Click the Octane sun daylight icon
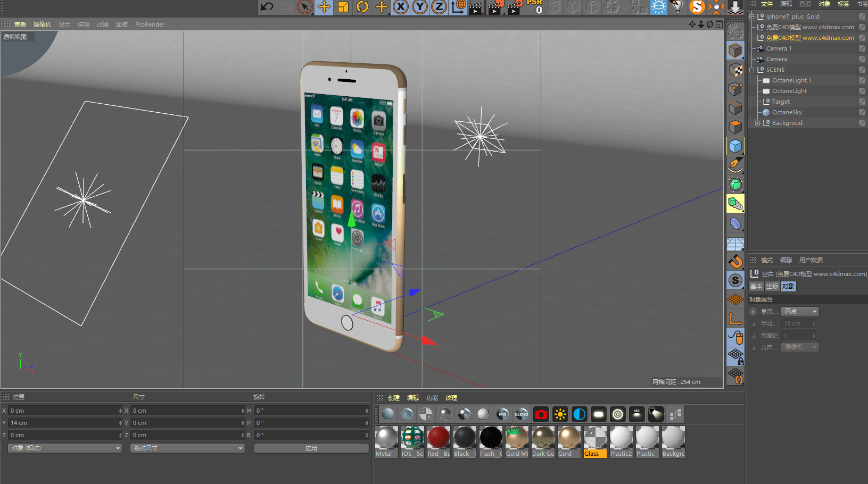Viewport: 868px width, 484px height. (x=560, y=414)
